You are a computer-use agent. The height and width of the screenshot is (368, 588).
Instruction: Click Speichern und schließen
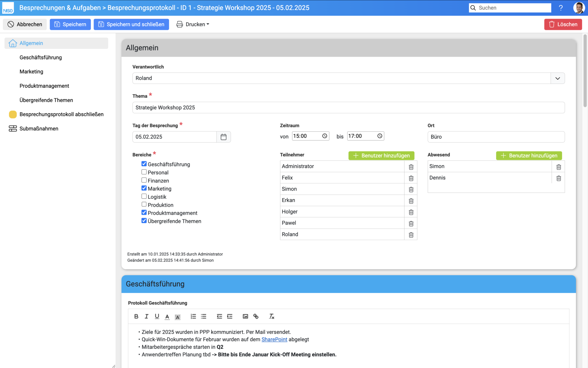[131, 24]
